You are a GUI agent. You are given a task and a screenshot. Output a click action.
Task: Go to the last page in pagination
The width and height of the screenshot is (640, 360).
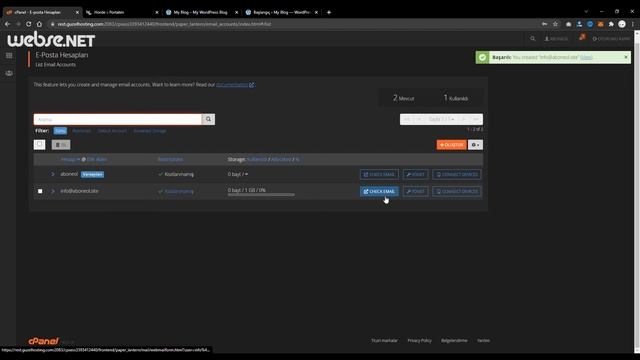476,119
